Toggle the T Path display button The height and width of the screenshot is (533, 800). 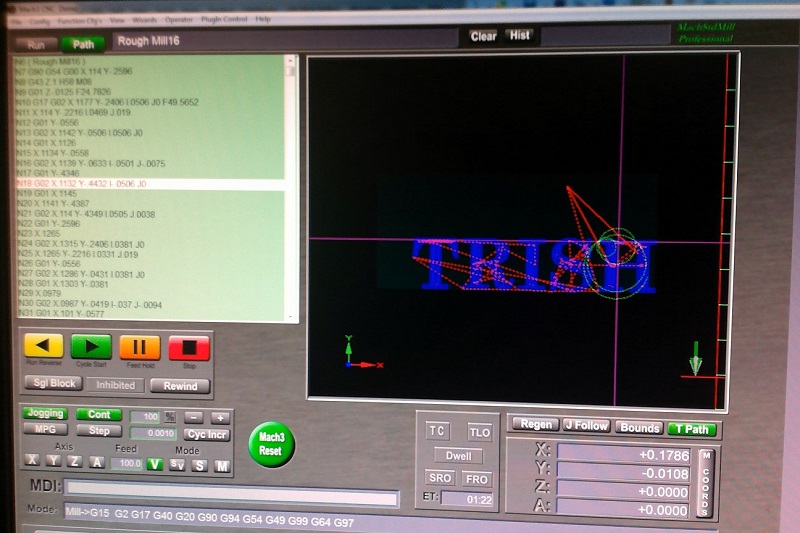tap(692, 427)
